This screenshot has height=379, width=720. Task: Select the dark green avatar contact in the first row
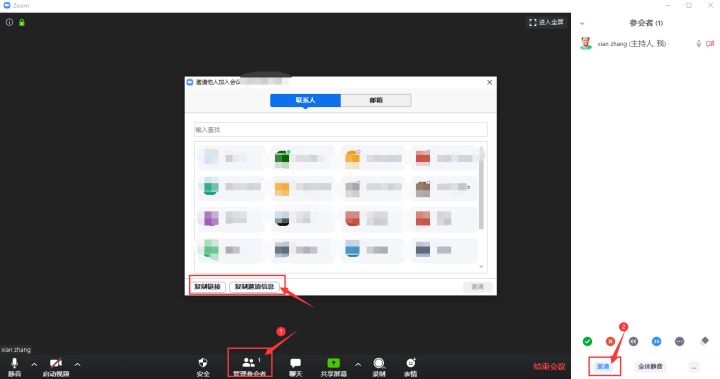coord(303,158)
